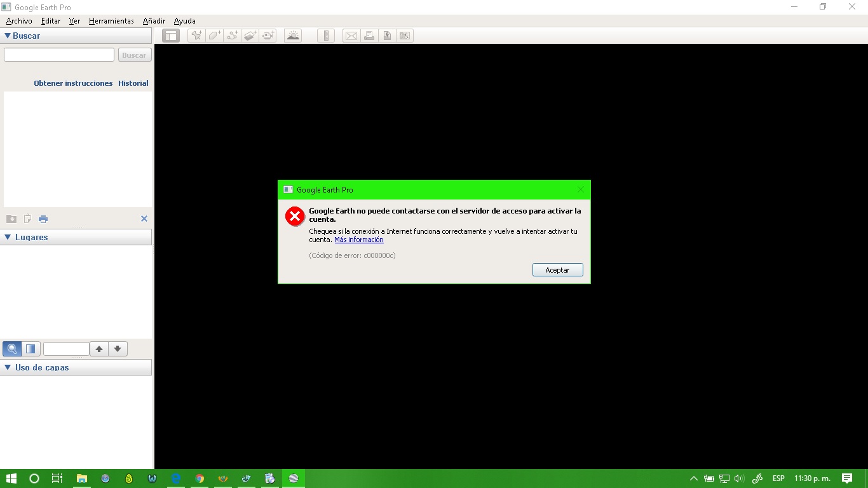Open the Historial link

pos(133,83)
